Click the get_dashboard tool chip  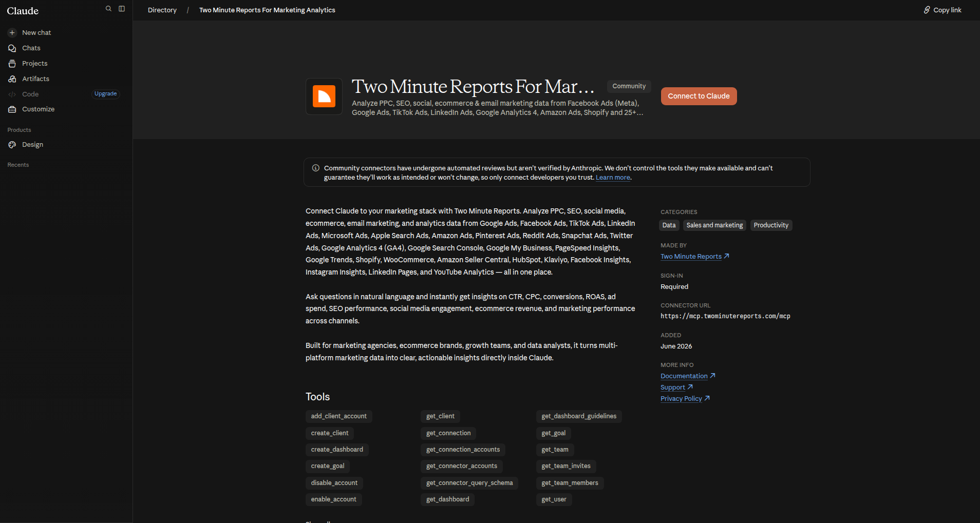coord(448,499)
